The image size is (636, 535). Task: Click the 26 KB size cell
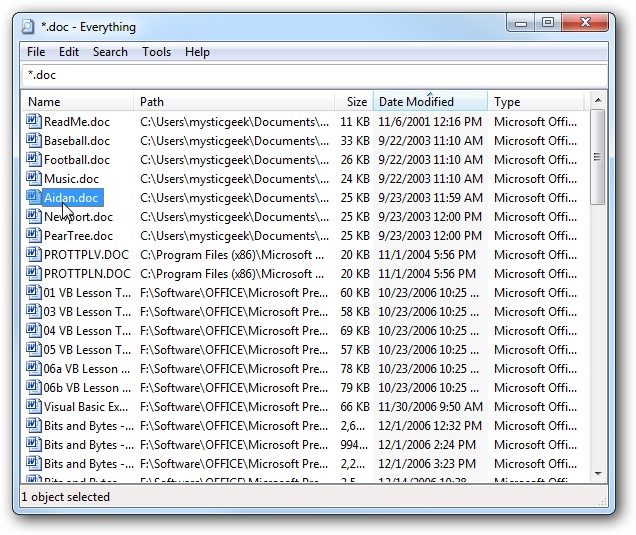point(355,160)
